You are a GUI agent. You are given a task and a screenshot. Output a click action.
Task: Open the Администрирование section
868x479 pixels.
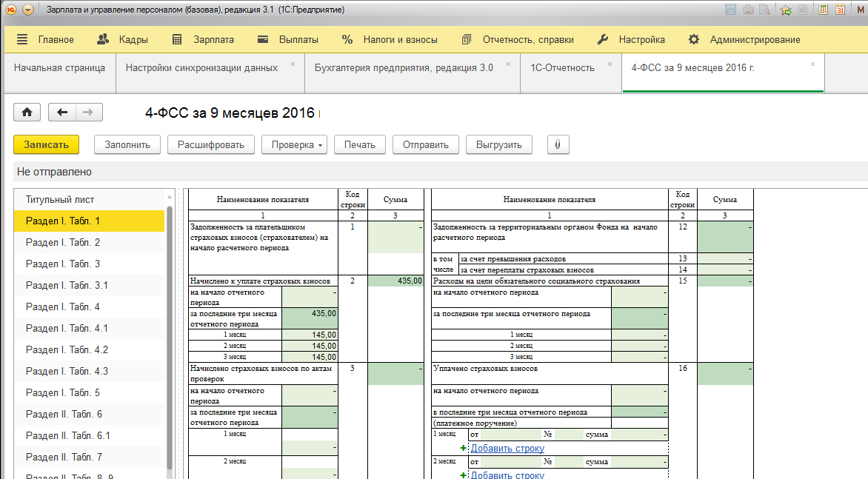point(744,40)
